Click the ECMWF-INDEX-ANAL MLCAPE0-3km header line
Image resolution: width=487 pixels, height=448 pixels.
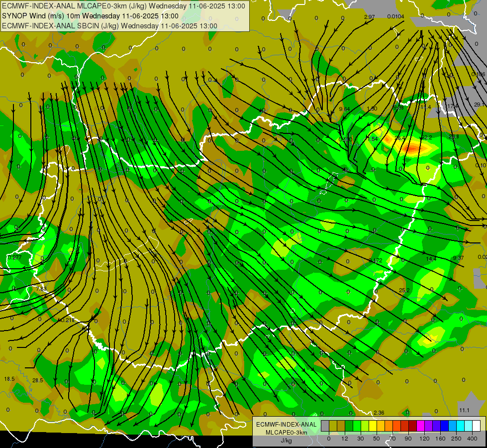click(x=123, y=6)
